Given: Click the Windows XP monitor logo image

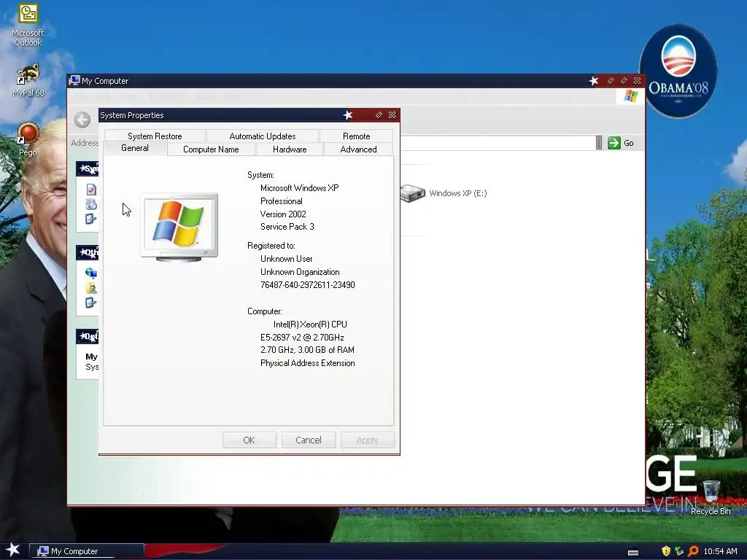Looking at the screenshot, I should coord(179,227).
